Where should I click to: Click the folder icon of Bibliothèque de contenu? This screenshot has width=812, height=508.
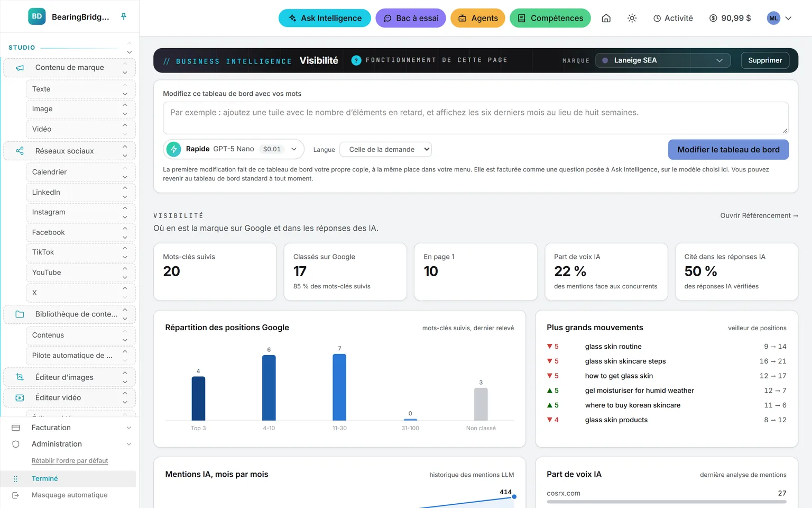pos(20,314)
